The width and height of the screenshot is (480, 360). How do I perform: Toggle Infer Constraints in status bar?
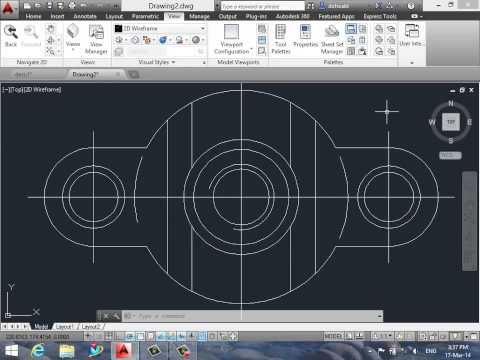click(x=88, y=336)
